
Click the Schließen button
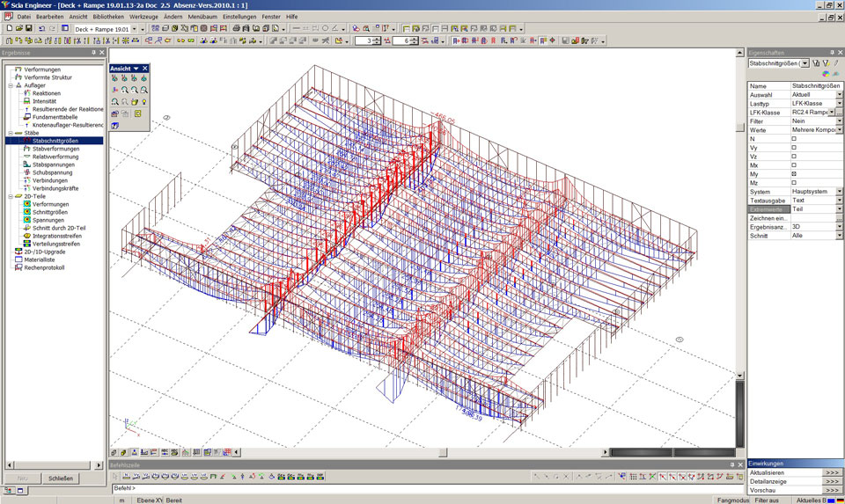pyautogui.click(x=61, y=478)
